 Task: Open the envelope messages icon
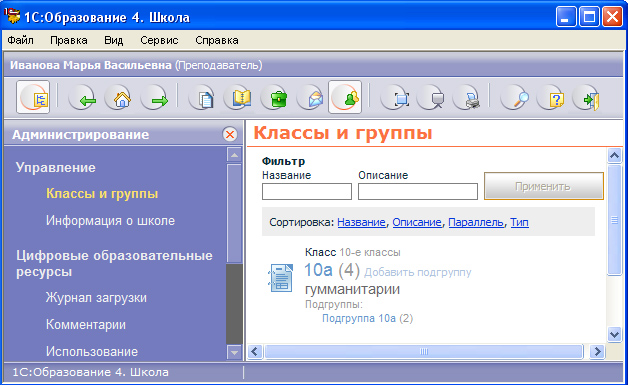(x=311, y=97)
